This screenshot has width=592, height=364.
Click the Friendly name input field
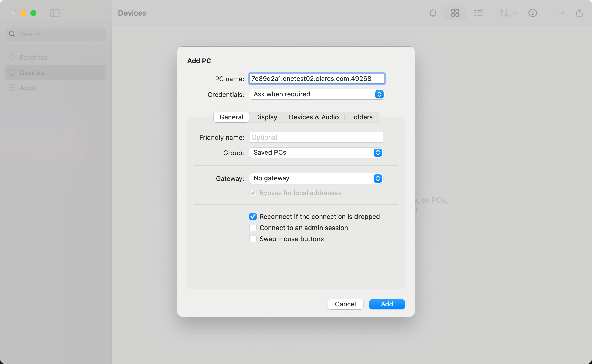tap(316, 137)
